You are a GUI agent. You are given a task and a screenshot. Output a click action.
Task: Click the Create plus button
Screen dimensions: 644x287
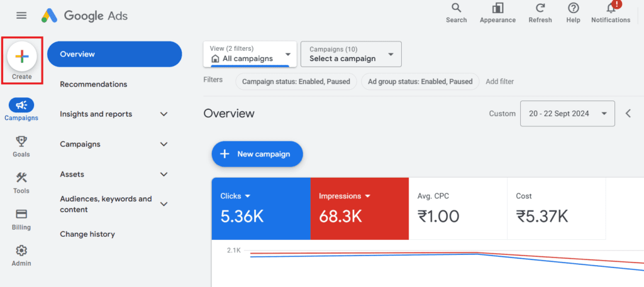click(x=22, y=57)
